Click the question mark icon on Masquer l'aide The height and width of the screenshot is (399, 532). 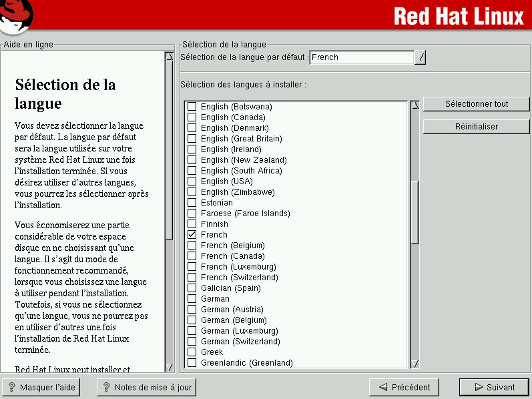point(11,387)
